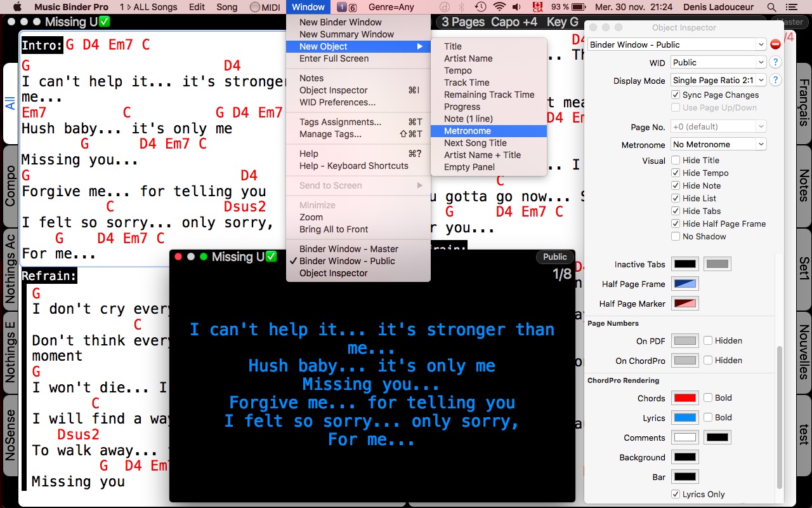Open the Bluetooth status menu
This screenshot has height=508, width=812.
click(462, 7)
